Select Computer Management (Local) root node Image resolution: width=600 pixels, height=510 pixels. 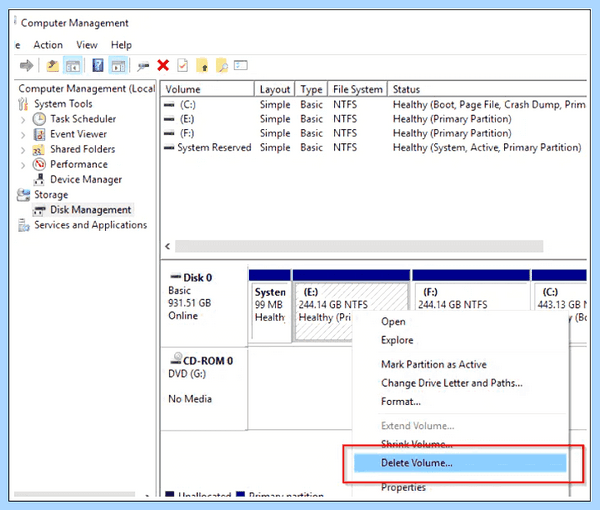point(86,89)
